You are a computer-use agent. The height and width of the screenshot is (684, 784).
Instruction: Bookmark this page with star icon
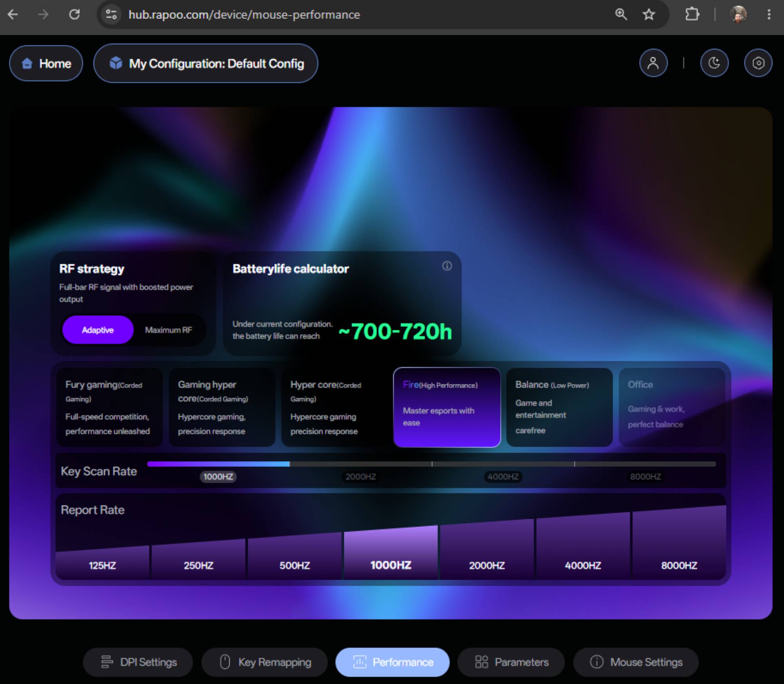(649, 14)
